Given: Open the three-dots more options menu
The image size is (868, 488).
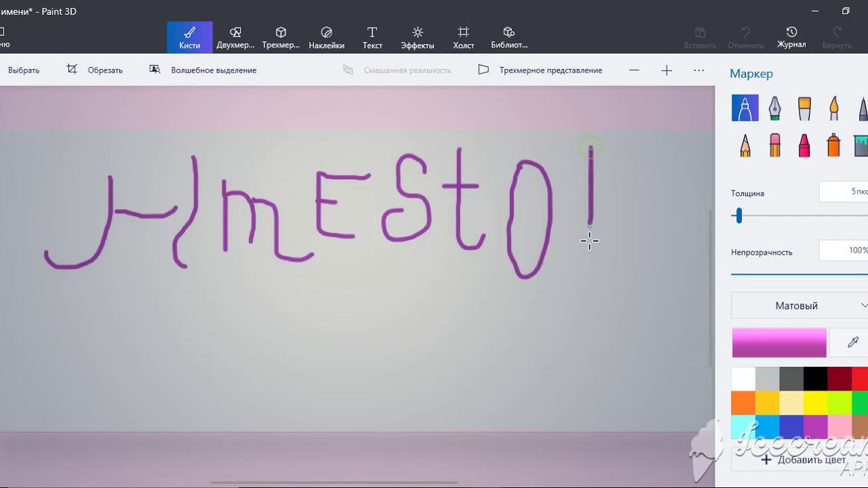Looking at the screenshot, I should [x=699, y=70].
